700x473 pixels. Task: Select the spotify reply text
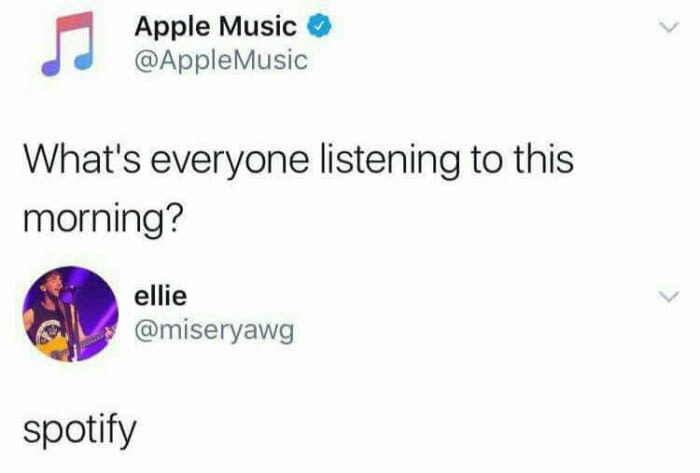coord(79,429)
